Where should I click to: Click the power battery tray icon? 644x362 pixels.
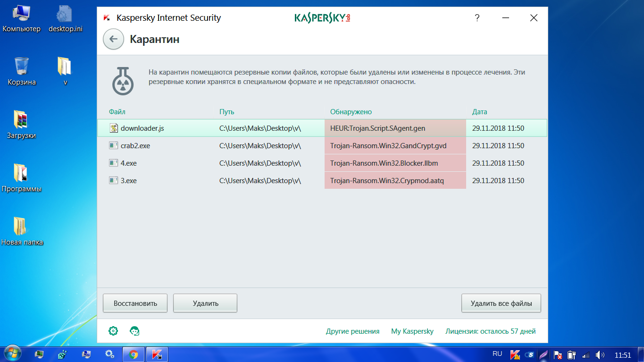572,354
